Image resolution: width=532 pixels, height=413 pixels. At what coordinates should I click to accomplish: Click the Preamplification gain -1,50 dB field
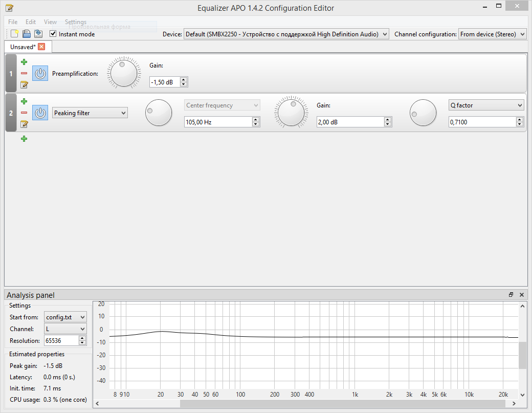(165, 82)
